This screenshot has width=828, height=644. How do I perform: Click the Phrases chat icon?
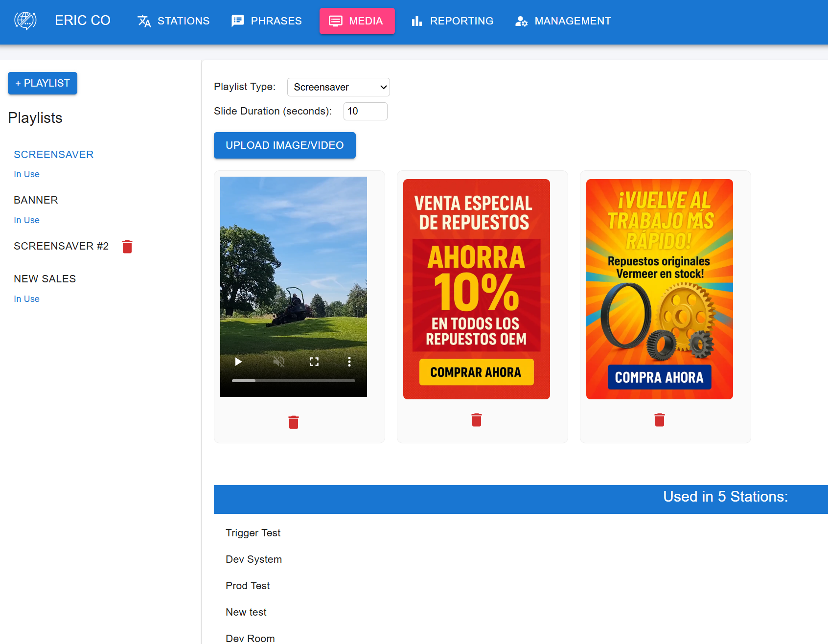pyautogui.click(x=238, y=21)
